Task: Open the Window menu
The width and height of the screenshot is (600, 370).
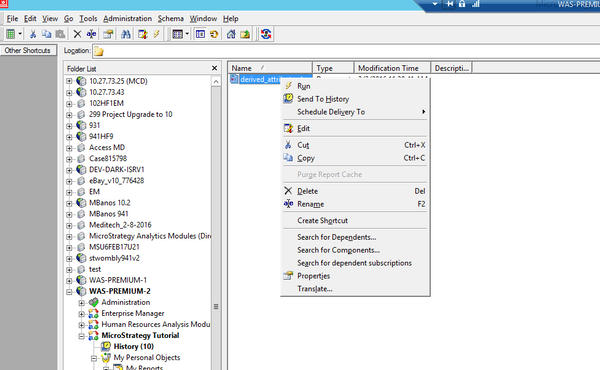Action: [203, 18]
